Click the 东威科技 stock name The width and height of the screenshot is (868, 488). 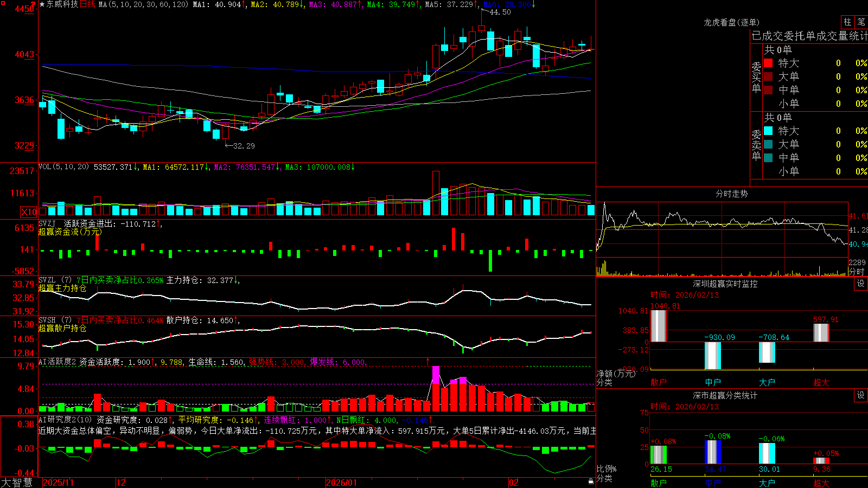coord(62,4)
